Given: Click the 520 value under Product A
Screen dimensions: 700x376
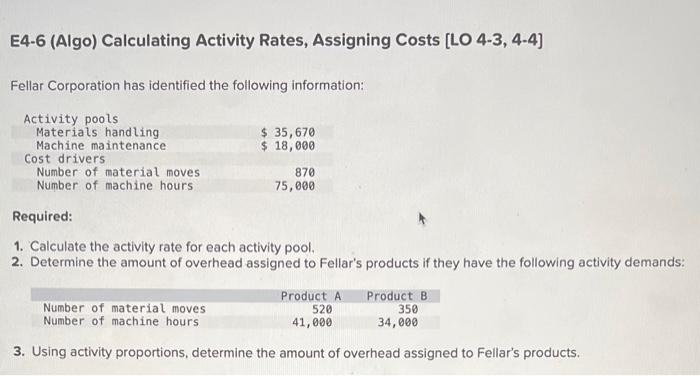Looking at the screenshot, I should (x=322, y=309).
